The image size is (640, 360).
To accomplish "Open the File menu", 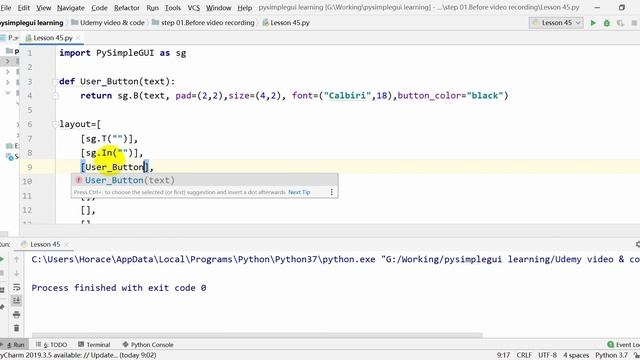I will pyautogui.click(x=6, y=8).
